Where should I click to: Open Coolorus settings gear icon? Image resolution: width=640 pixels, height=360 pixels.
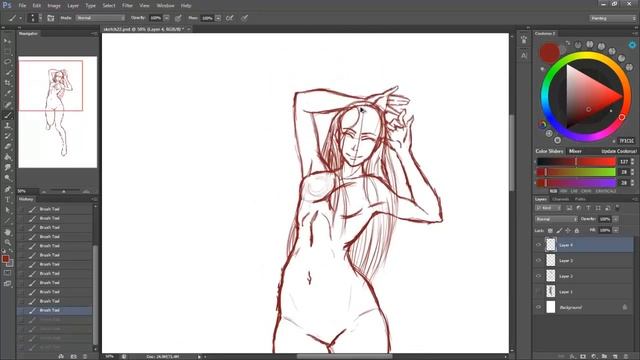[632, 45]
